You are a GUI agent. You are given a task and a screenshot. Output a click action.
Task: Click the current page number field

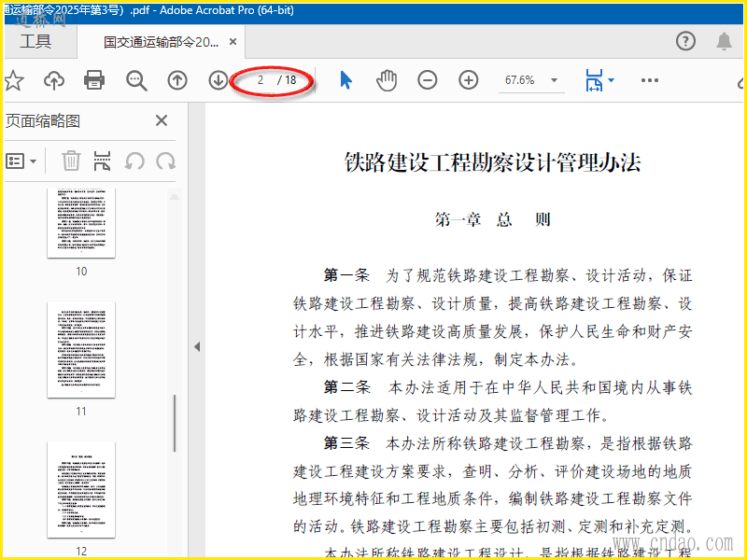pyautogui.click(x=261, y=80)
